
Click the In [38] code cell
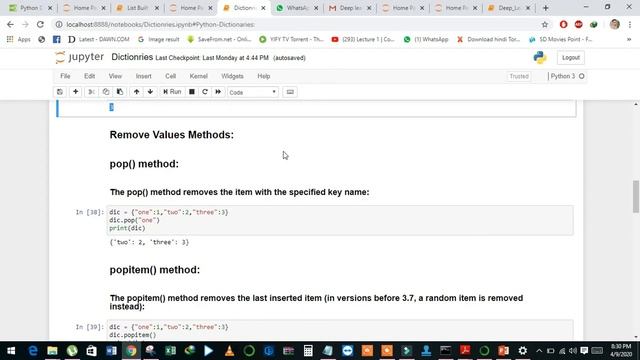pyautogui.click(x=340, y=220)
